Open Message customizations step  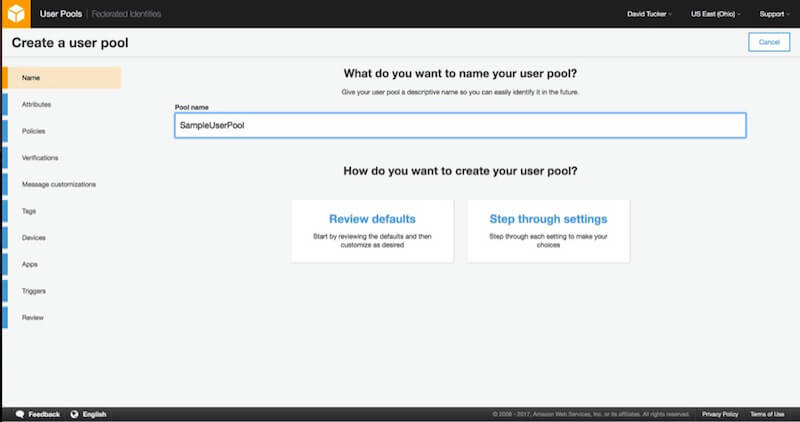(58, 184)
